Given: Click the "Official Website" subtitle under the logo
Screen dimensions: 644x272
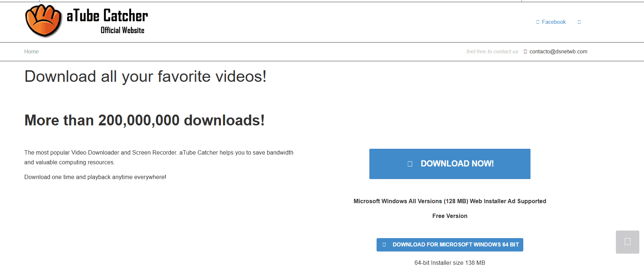Looking at the screenshot, I should [123, 31].
